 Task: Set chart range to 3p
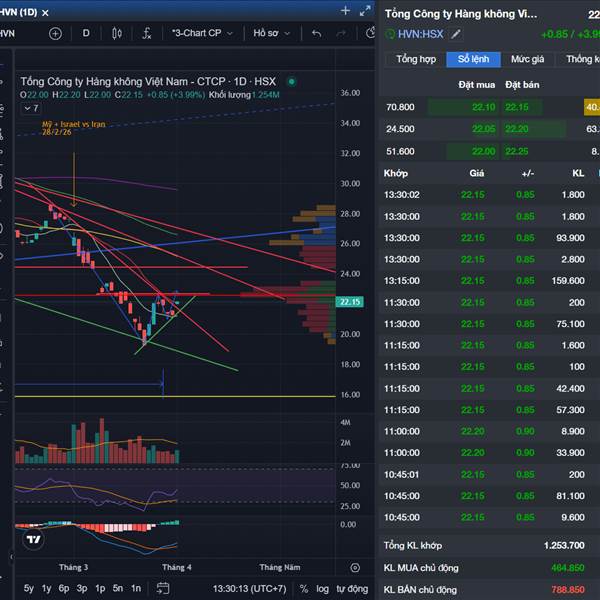point(82,588)
